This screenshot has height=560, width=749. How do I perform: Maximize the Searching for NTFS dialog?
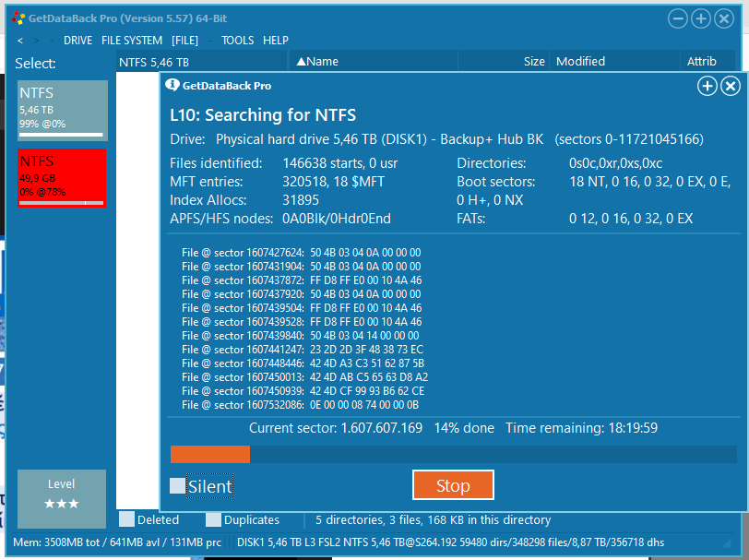(x=707, y=86)
